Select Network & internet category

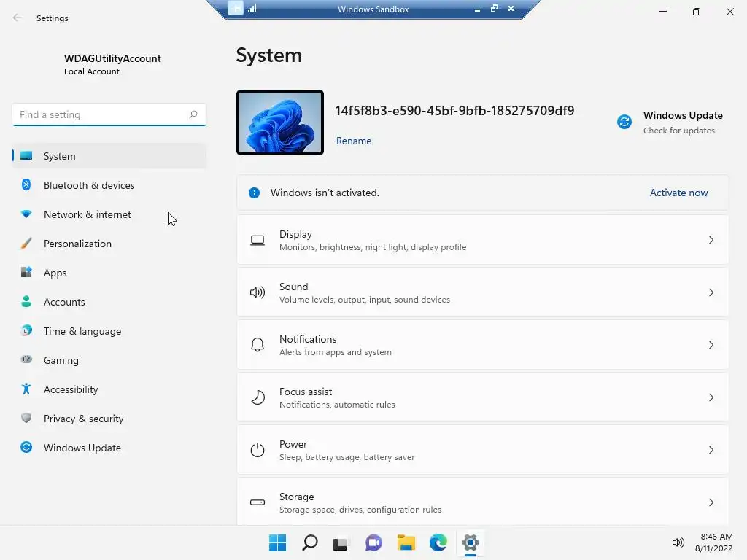109,214
